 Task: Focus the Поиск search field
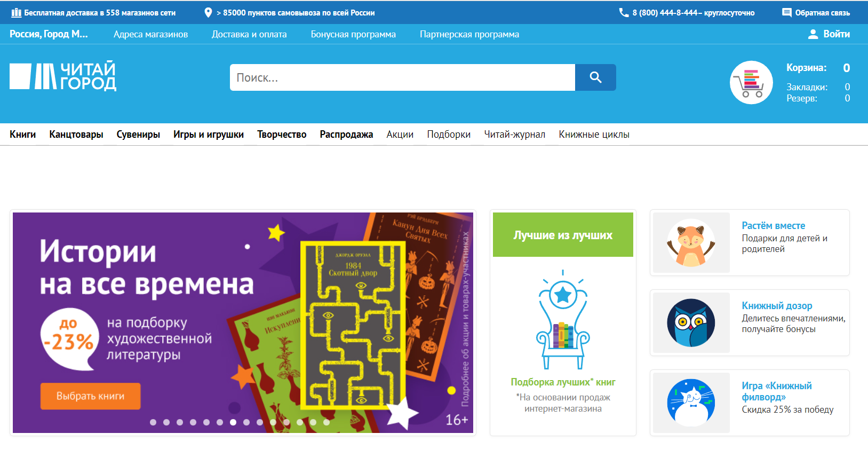point(402,77)
